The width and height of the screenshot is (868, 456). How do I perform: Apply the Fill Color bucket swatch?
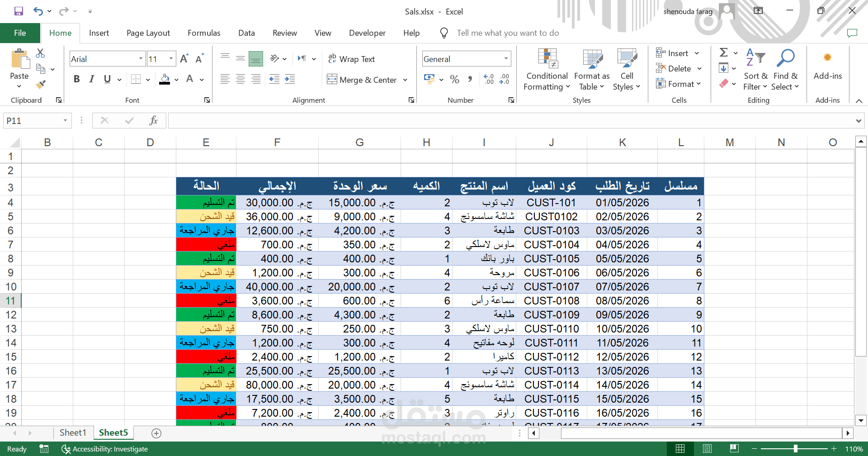(x=165, y=80)
